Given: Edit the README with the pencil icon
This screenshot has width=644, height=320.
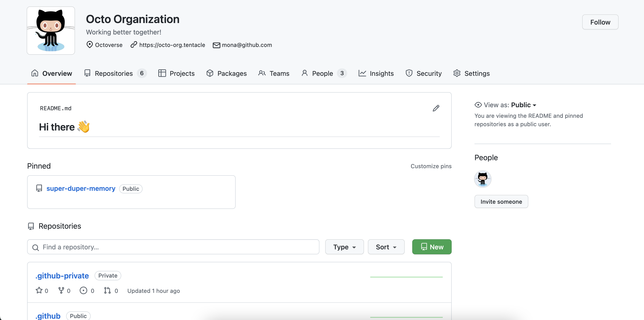Looking at the screenshot, I should pyautogui.click(x=436, y=108).
